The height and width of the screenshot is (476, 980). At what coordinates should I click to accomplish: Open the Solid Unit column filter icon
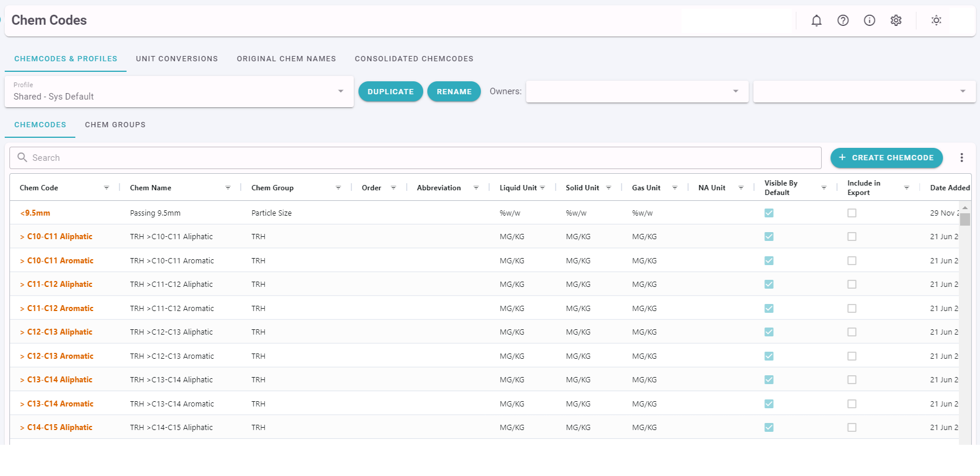click(609, 188)
